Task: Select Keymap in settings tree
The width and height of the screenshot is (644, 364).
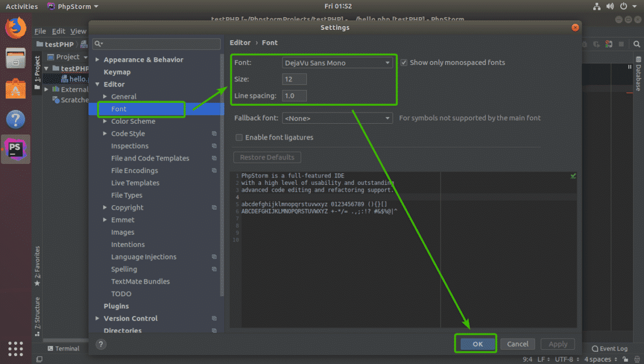Action: point(117,72)
